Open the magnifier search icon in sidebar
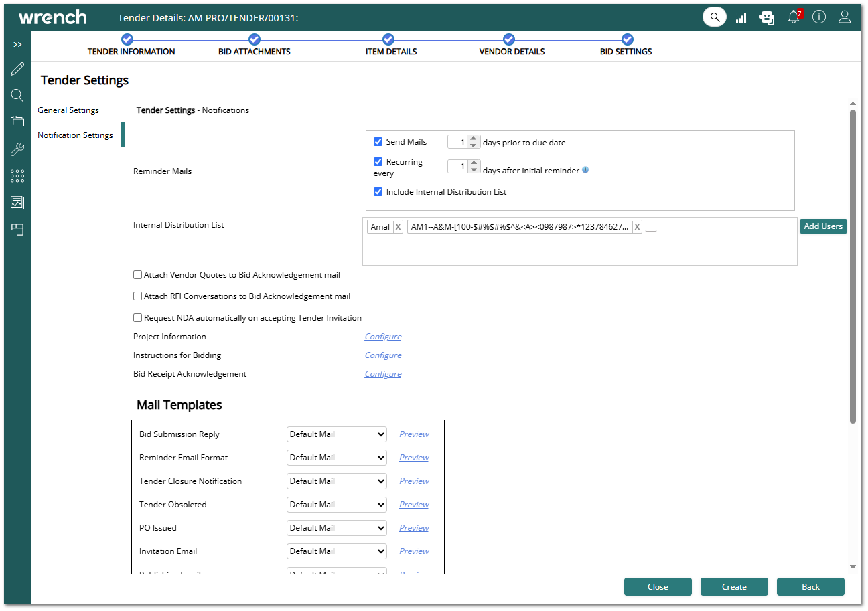 click(17, 96)
